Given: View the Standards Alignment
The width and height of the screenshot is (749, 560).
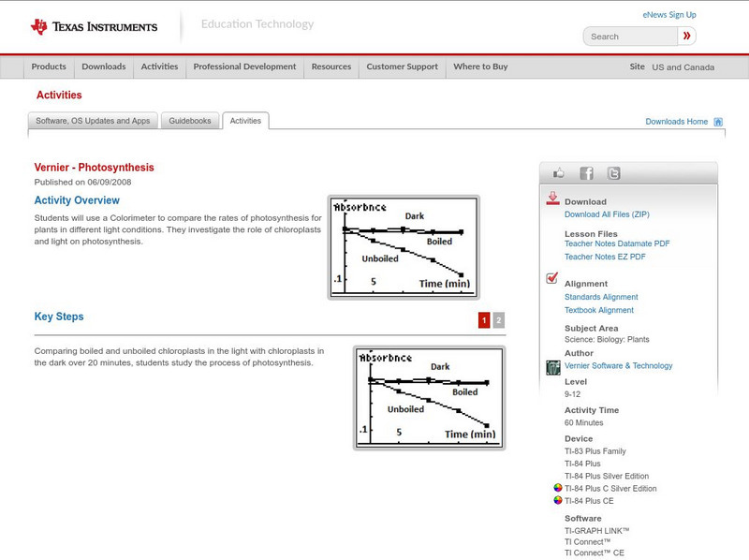Looking at the screenshot, I should [x=601, y=296].
